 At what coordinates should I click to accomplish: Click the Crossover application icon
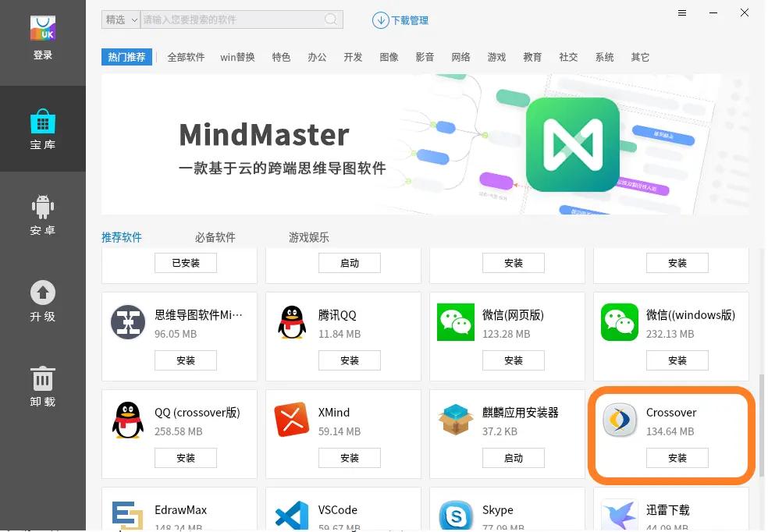click(x=620, y=420)
